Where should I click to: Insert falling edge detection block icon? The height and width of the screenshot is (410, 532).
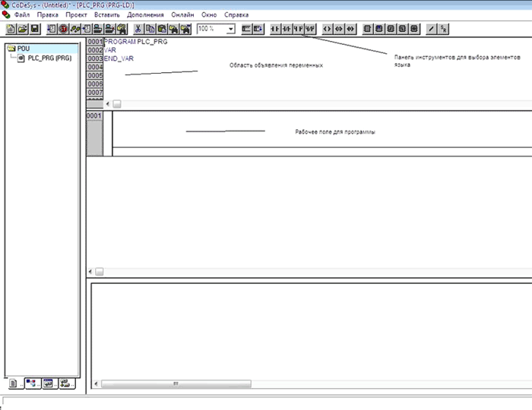point(402,29)
